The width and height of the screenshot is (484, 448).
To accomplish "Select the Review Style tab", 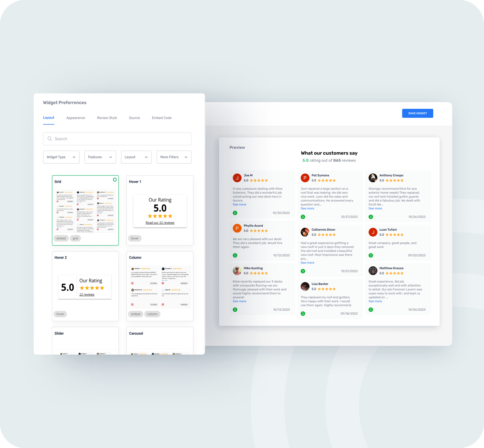I will (x=107, y=118).
